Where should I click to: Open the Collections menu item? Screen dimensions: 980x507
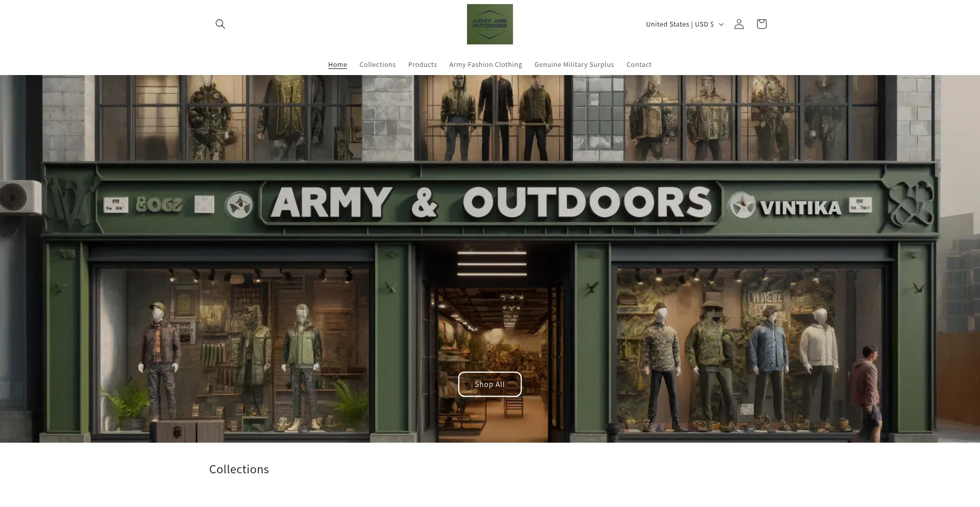pos(377,64)
